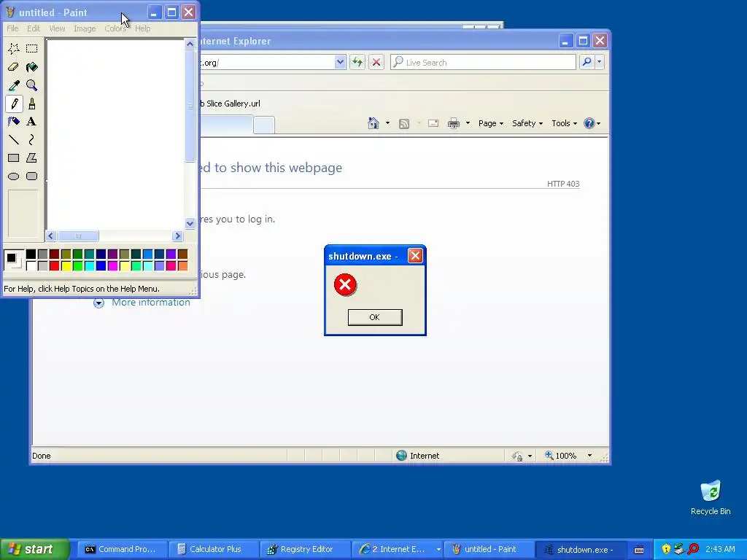
Task: Select the Brush tool in Paint
Action: [x=32, y=104]
